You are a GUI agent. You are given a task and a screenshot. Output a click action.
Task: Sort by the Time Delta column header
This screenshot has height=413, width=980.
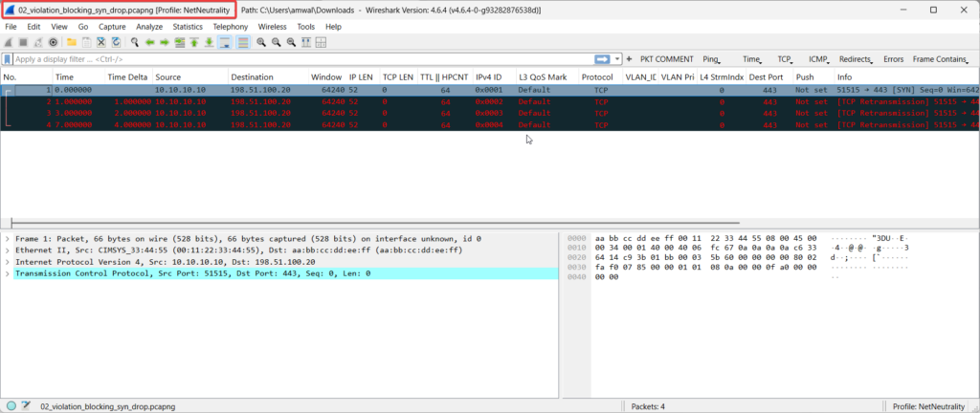pyautogui.click(x=127, y=76)
